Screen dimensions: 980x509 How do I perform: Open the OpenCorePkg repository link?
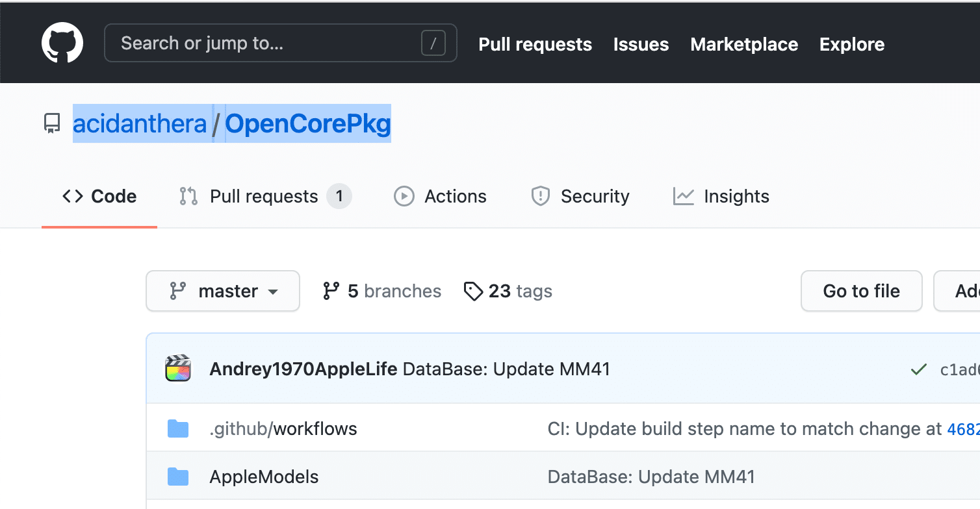(308, 123)
